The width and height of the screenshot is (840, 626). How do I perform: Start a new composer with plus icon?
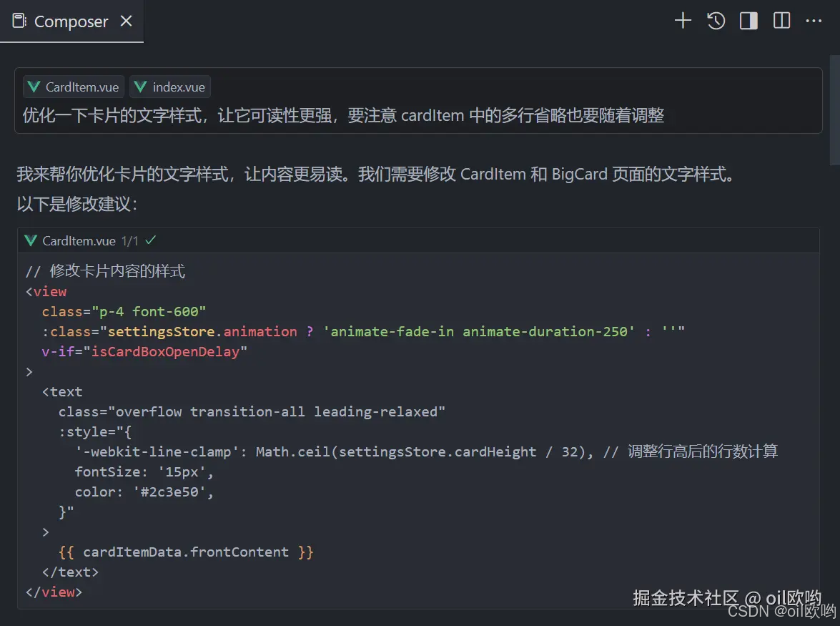tap(683, 21)
